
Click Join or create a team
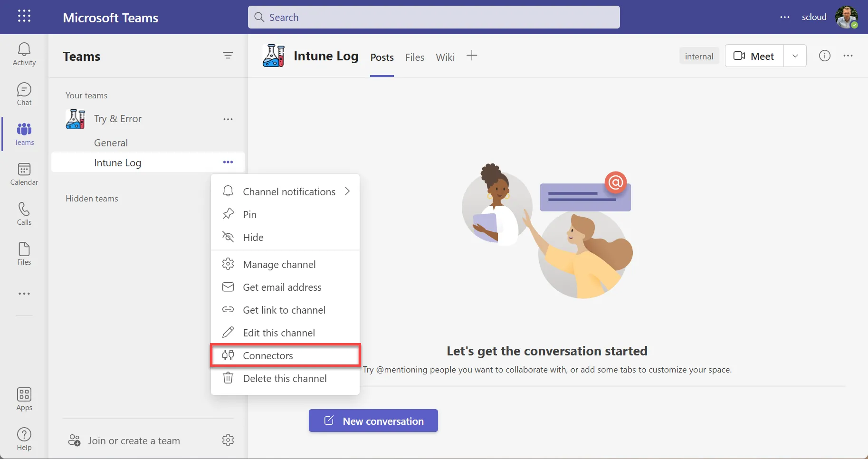[124, 440]
